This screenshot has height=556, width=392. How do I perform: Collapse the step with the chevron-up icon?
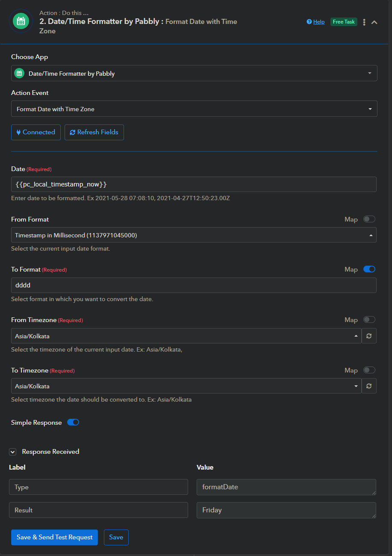(374, 22)
